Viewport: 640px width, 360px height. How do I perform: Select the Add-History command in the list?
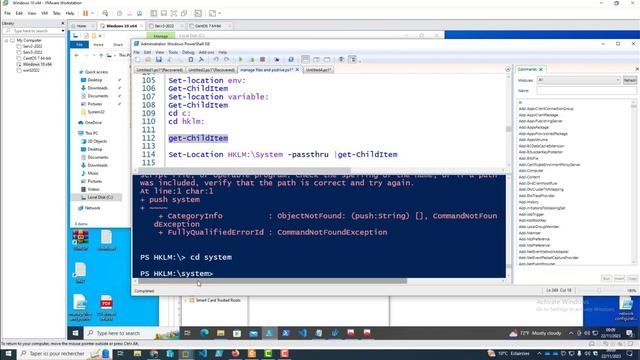coord(529,202)
